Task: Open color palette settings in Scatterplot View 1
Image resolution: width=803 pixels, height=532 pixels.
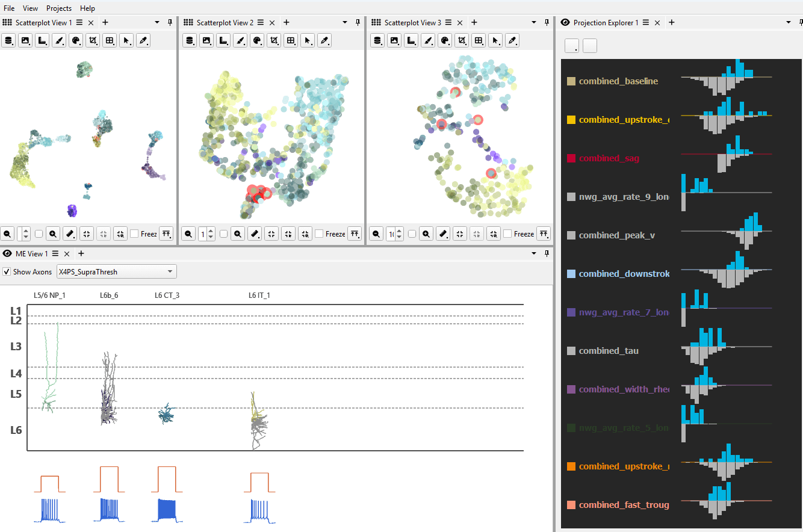Action: pyautogui.click(x=76, y=40)
